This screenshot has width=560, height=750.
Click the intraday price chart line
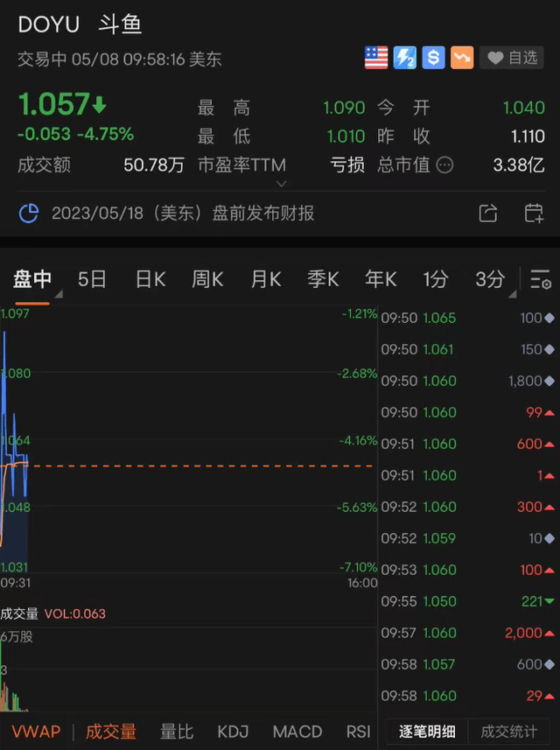(16, 455)
